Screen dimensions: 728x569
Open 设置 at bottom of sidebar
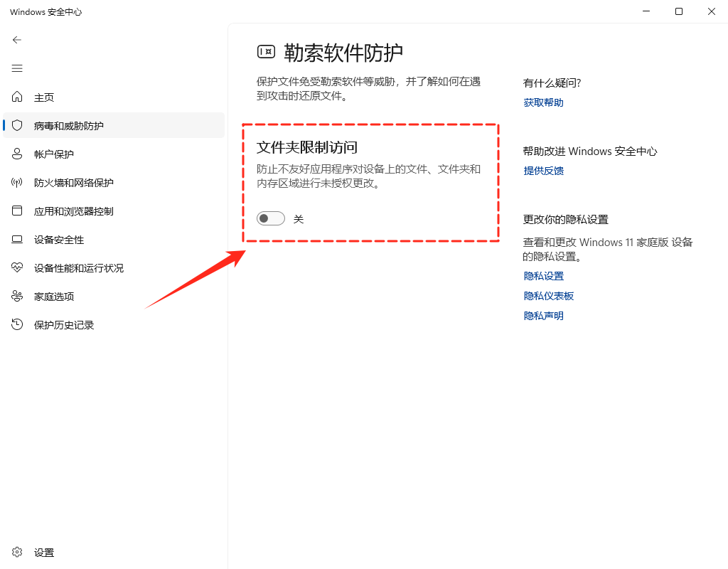click(x=114, y=552)
